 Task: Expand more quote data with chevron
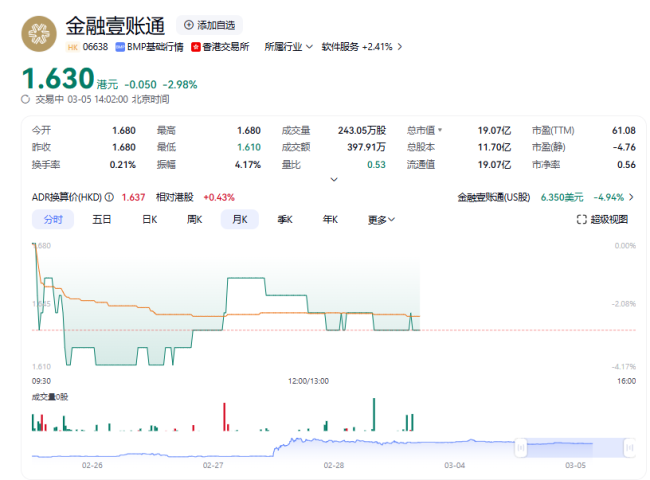click(x=334, y=179)
